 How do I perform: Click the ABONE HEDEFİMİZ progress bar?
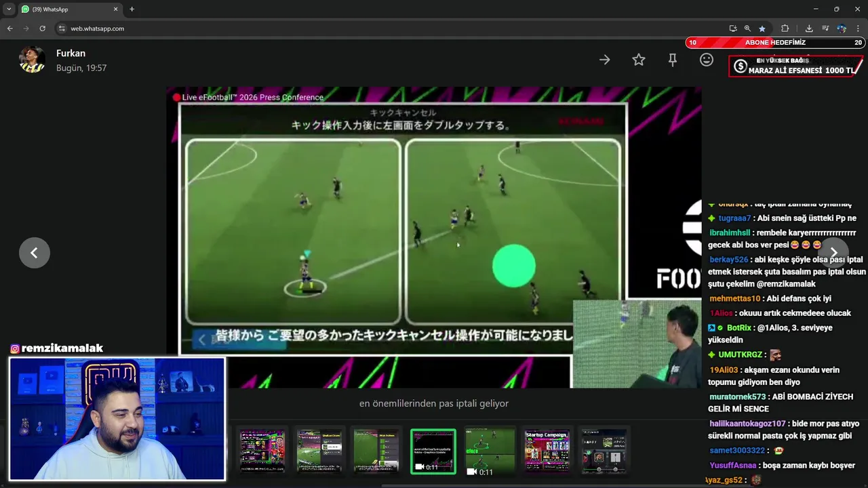[x=775, y=42]
